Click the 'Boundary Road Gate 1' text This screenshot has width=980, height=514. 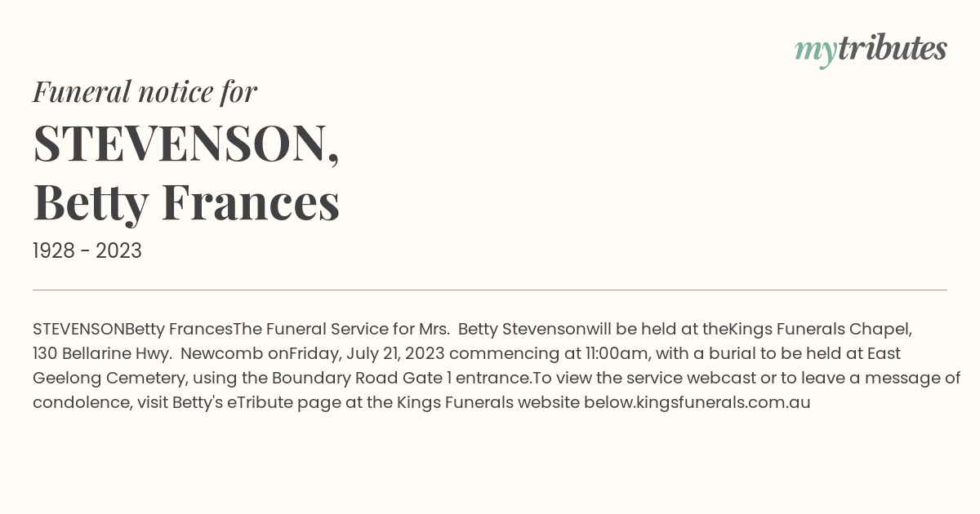tap(361, 379)
